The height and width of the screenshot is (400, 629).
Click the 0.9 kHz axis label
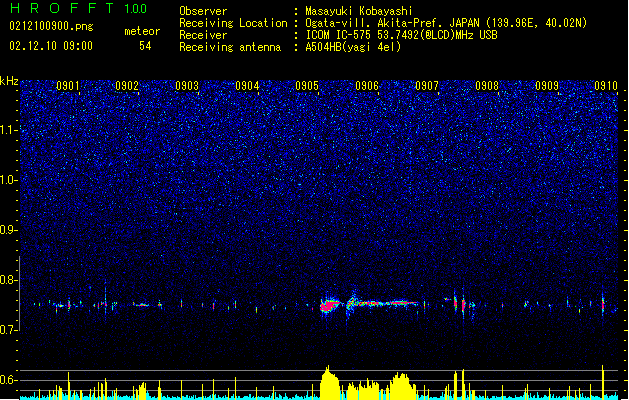click(8, 230)
